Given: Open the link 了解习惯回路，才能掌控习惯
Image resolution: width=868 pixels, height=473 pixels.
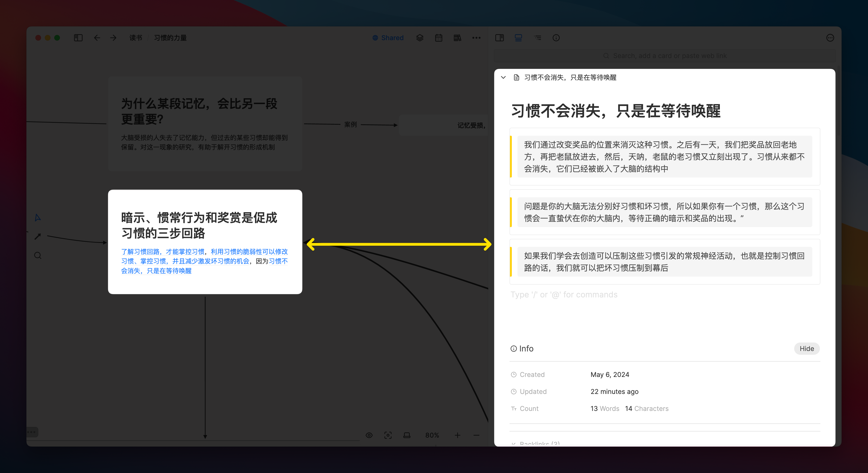Looking at the screenshot, I should (x=163, y=252).
